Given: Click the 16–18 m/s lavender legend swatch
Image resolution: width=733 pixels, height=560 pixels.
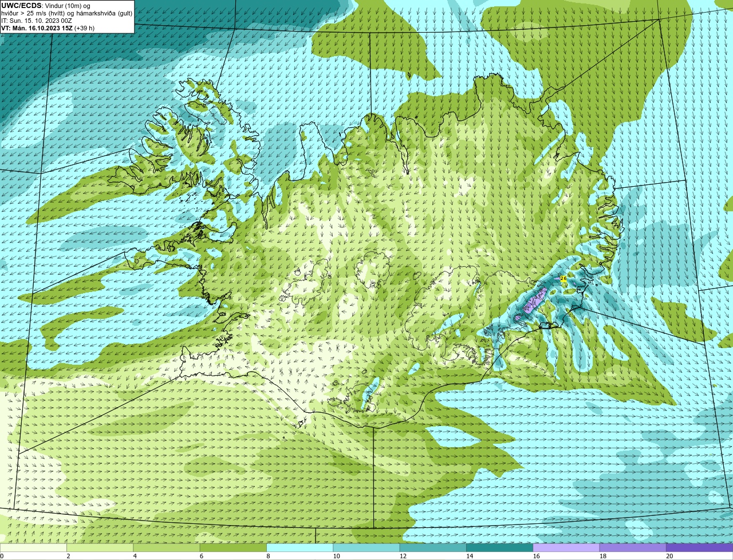Looking at the screenshot, I should 566,547.
